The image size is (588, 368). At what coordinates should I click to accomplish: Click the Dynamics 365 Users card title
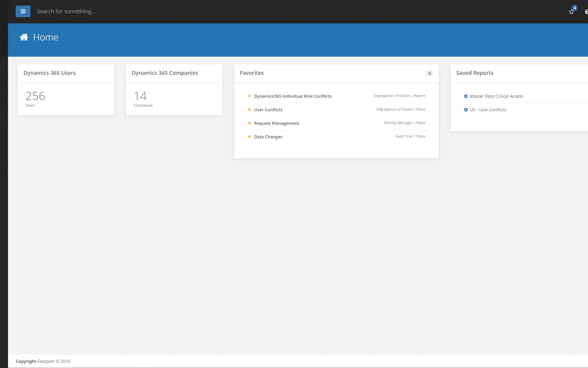tap(50, 73)
